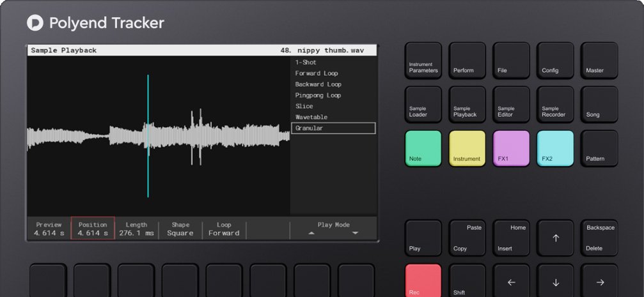Screen dimensions: 644x297
Task: Select the highlighted Granular play mode
Action: [333, 128]
